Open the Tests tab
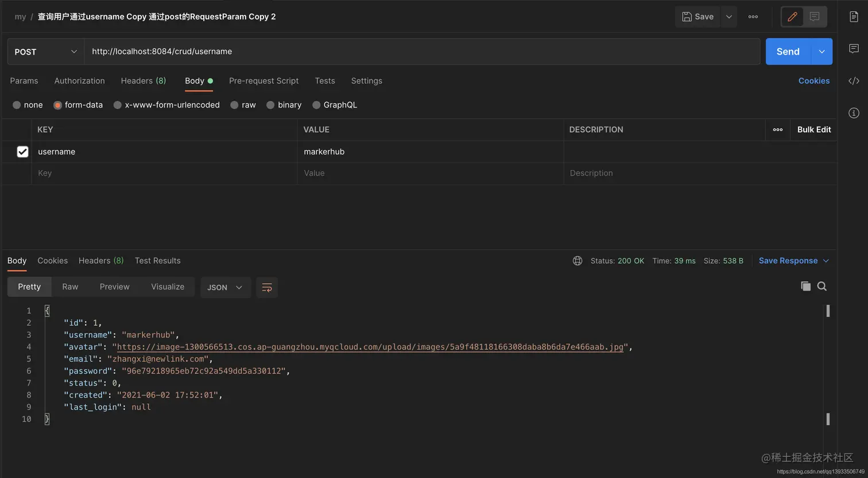 [325, 81]
